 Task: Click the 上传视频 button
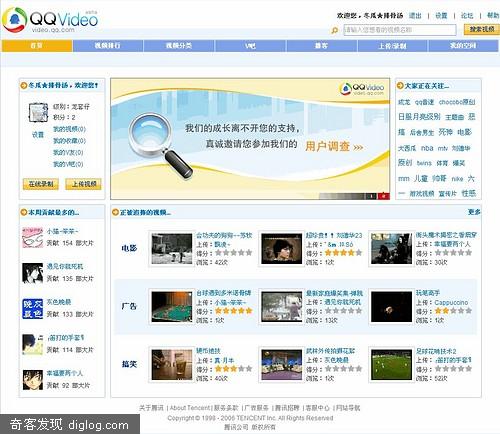coord(83,184)
